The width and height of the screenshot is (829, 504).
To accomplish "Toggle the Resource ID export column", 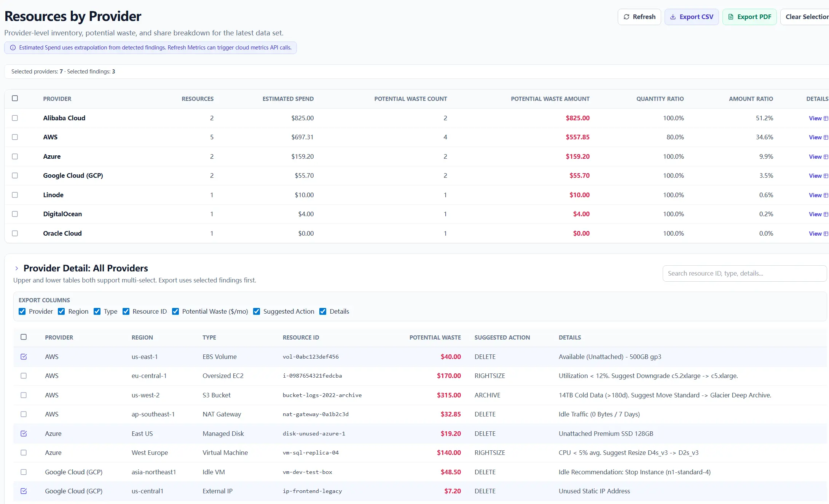I will [x=126, y=311].
